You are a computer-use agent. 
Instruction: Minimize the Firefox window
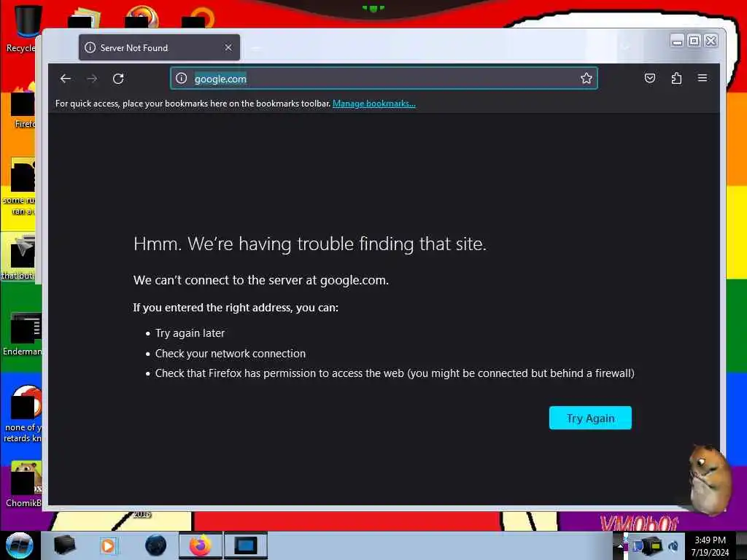pos(677,42)
